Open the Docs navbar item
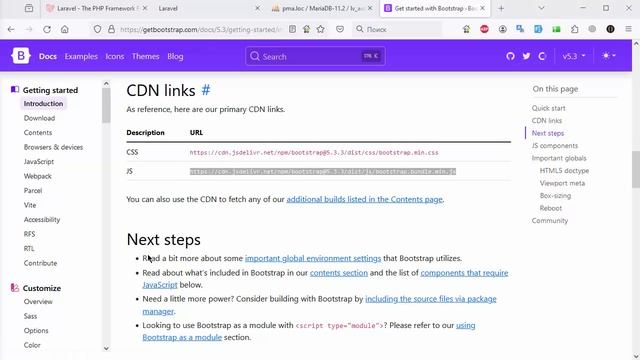The height and width of the screenshot is (360, 640). (48, 56)
